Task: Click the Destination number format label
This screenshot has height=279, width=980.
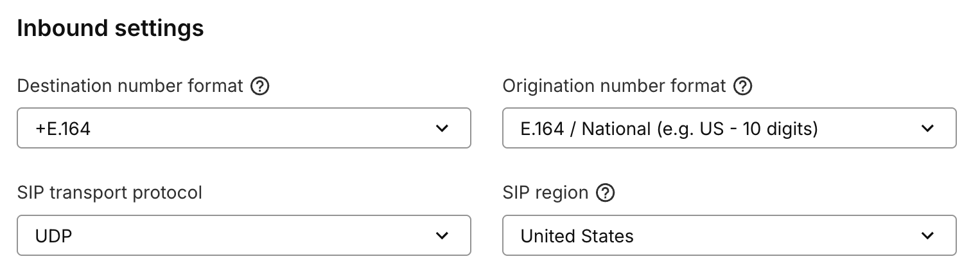Action: 130,86
